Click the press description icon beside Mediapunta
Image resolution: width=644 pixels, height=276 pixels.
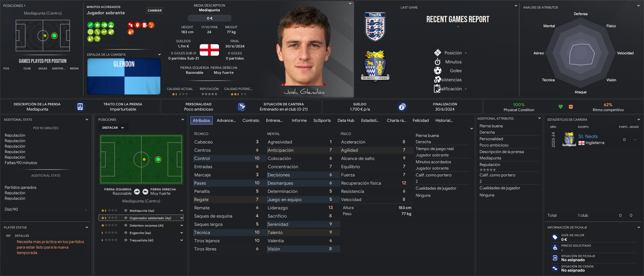(80, 107)
